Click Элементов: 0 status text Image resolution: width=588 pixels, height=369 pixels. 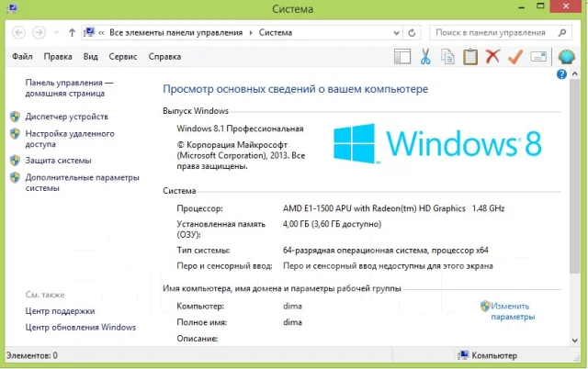[32, 355]
